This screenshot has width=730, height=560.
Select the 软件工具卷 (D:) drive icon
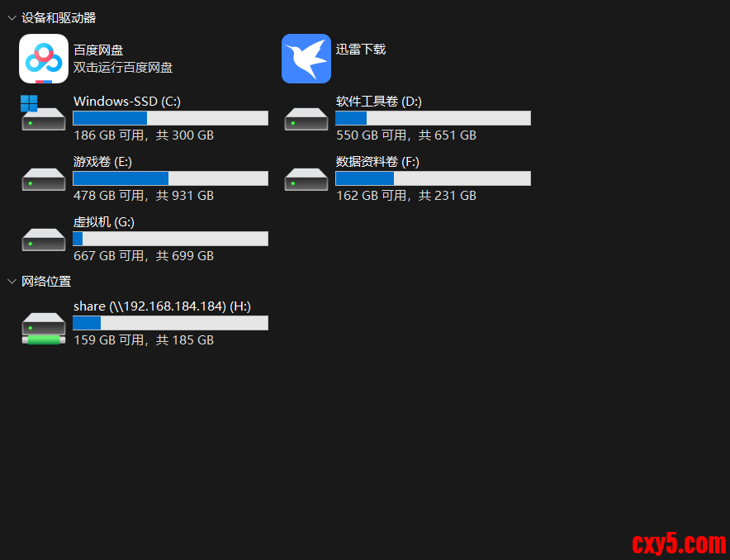click(306, 119)
